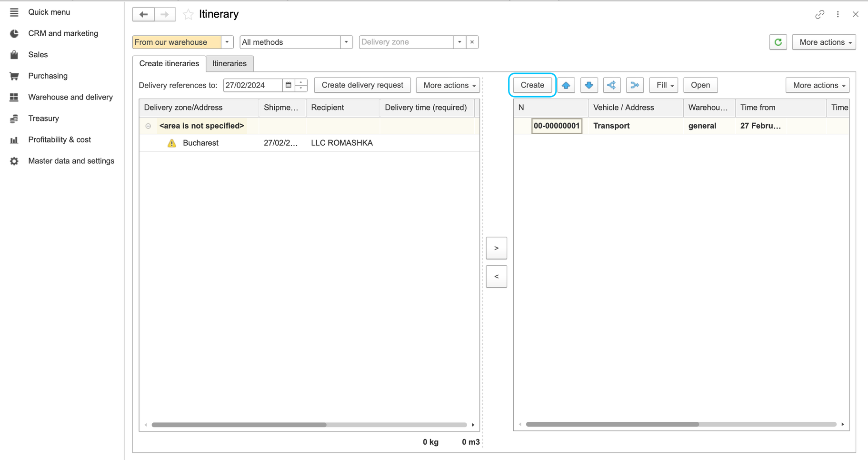The image size is (868, 460).
Task: Click the blue right-pointing merge arrows icon
Action: 635,85
